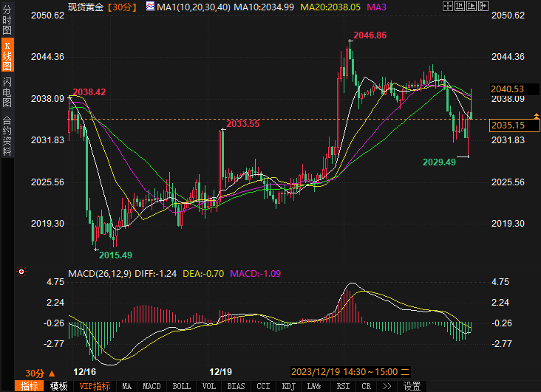Click the 2029.49 low price marker

439,162
